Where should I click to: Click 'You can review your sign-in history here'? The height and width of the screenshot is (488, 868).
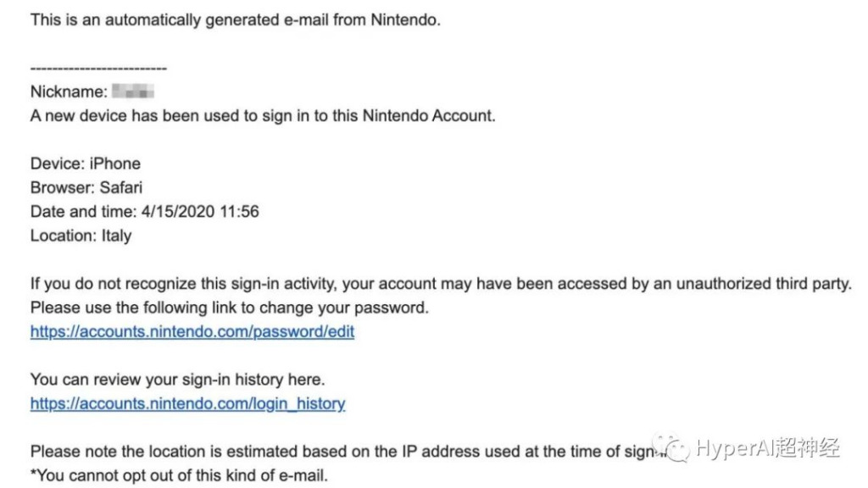(178, 380)
